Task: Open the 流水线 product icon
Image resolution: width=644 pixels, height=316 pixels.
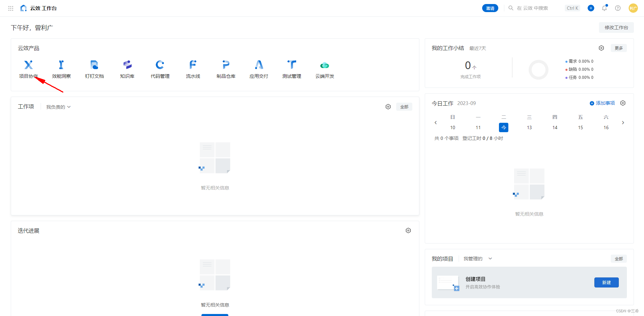Action: 193,65
